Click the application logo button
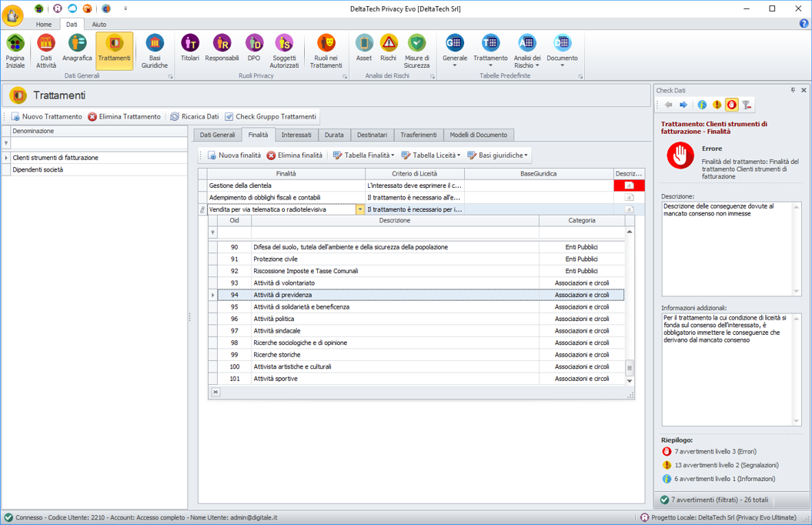 tap(13, 15)
